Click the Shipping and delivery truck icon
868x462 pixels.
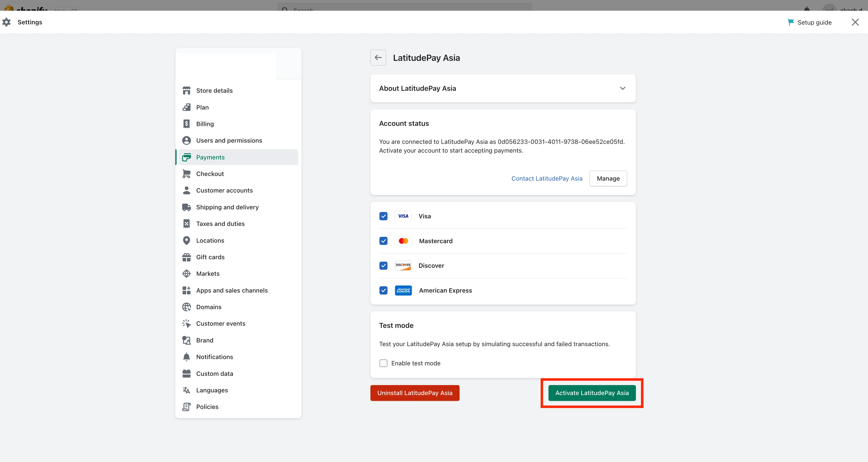[186, 207]
